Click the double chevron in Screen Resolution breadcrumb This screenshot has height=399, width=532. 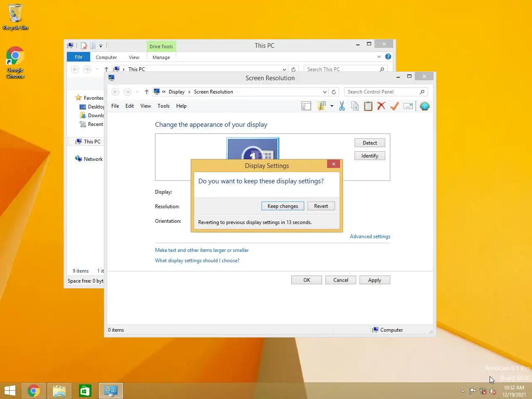164,92
